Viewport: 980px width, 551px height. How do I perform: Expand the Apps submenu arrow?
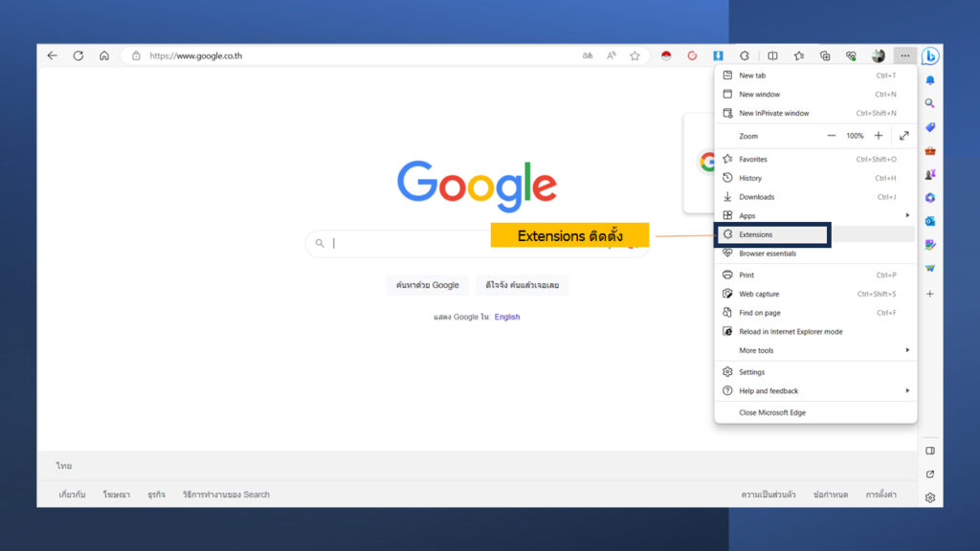click(907, 215)
